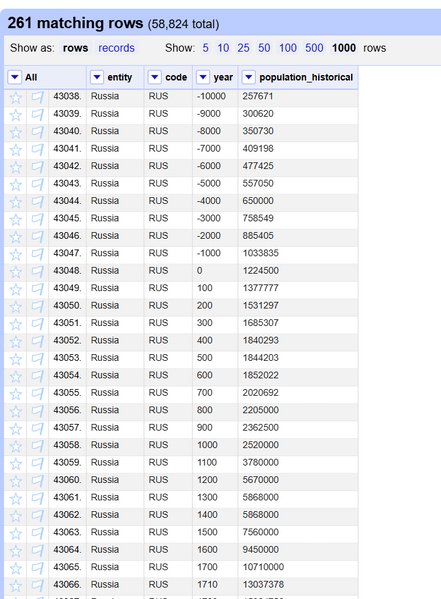Screen dimensions: 441x599
Task: Flag row 43052
Action: tap(37, 342)
